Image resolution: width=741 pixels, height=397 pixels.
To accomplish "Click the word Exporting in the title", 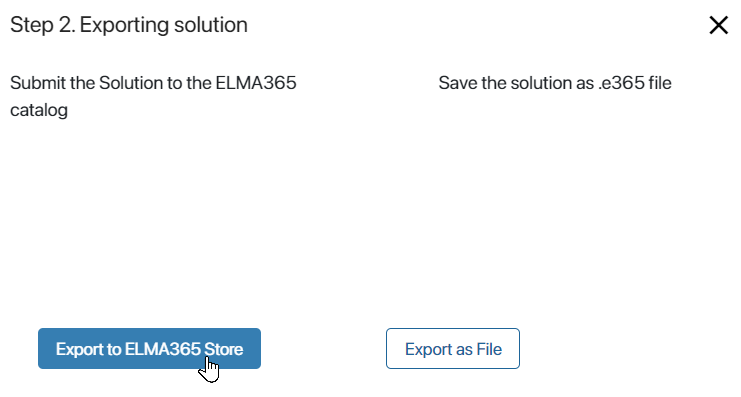I will pyautogui.click(x=124, y=25).
